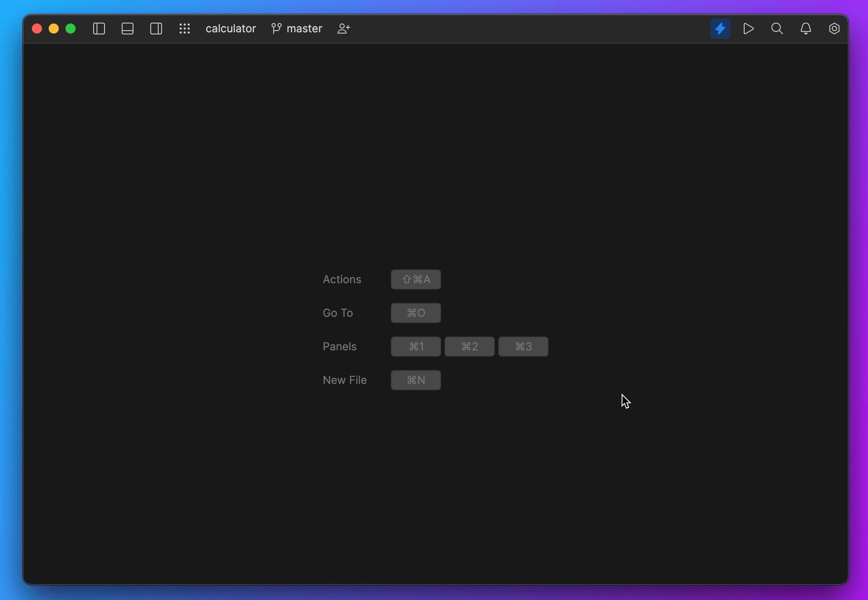Open settings hexagon icon
This screenshot has height=600, width=868.
pos(834,29)
